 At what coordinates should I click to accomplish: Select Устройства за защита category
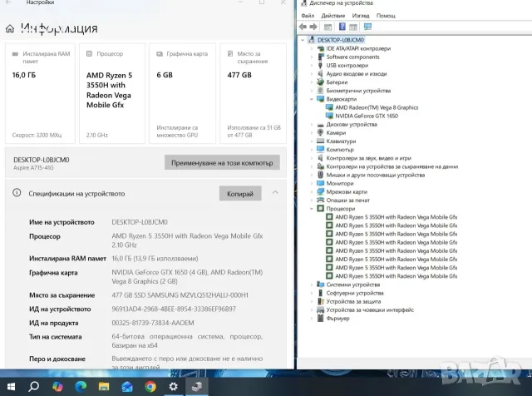click(353, 301)
